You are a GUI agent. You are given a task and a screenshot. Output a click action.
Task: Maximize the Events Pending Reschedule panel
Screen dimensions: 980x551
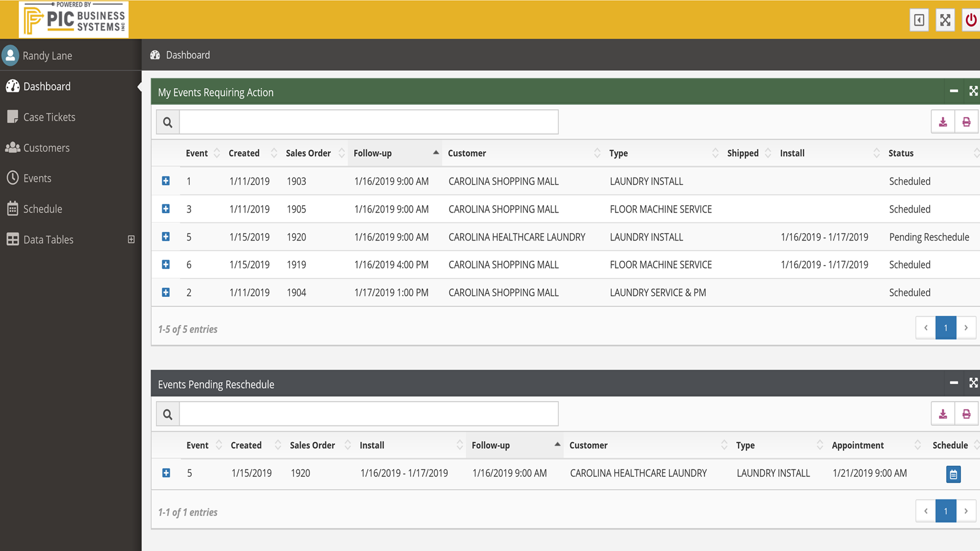coord(973,383)
